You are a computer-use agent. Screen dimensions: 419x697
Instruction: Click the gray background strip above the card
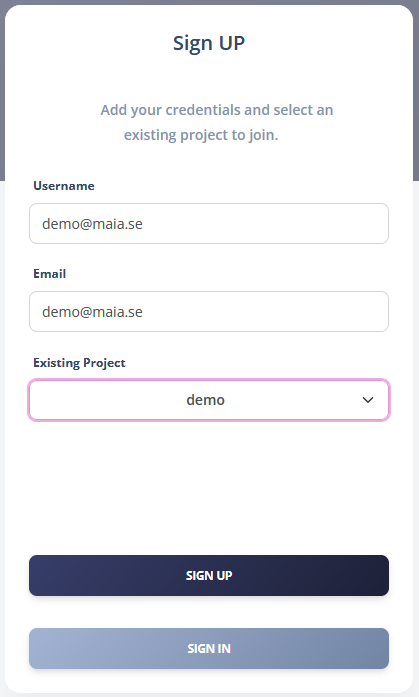[209, 2]
